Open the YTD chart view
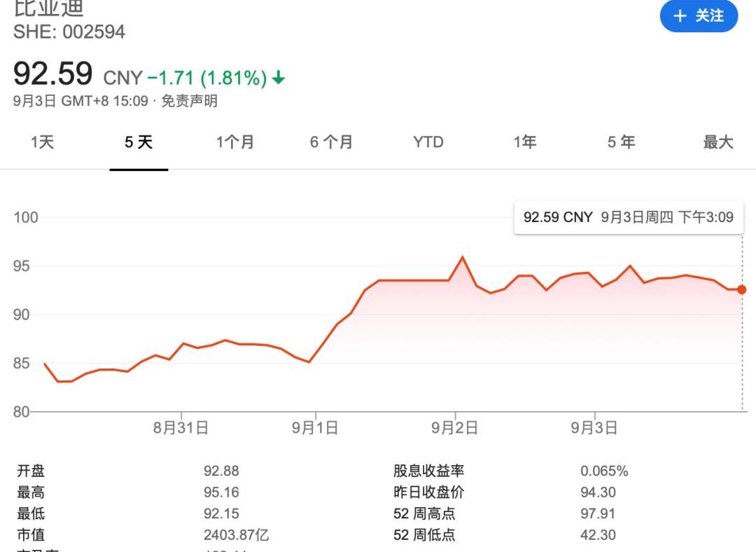 click(428, 142)
